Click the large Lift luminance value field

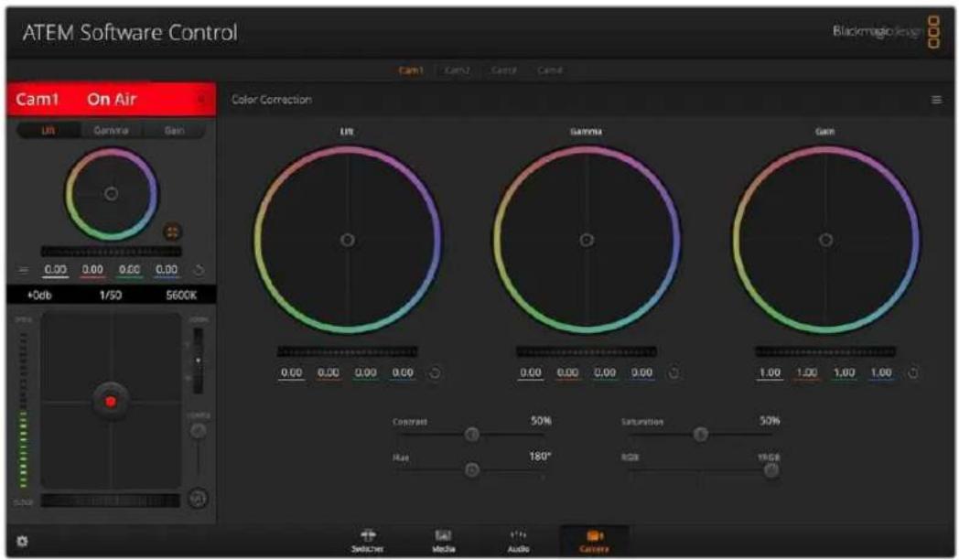[291, 373]
